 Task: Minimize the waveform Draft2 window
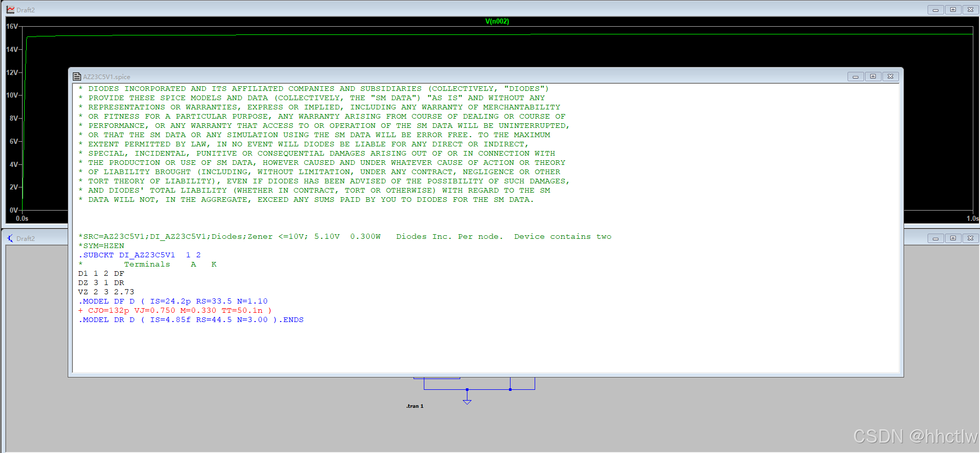[935, 10]
